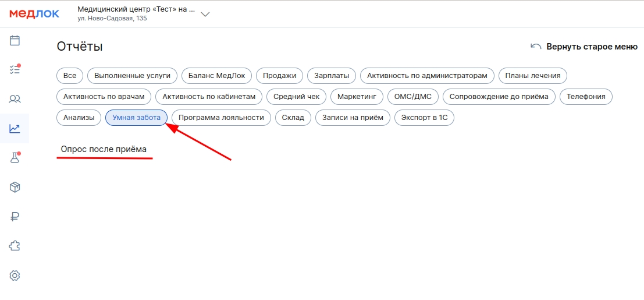The image size is (644, 300).
Task: Open the patients people icon in sidebar
Action: (15, 99)
